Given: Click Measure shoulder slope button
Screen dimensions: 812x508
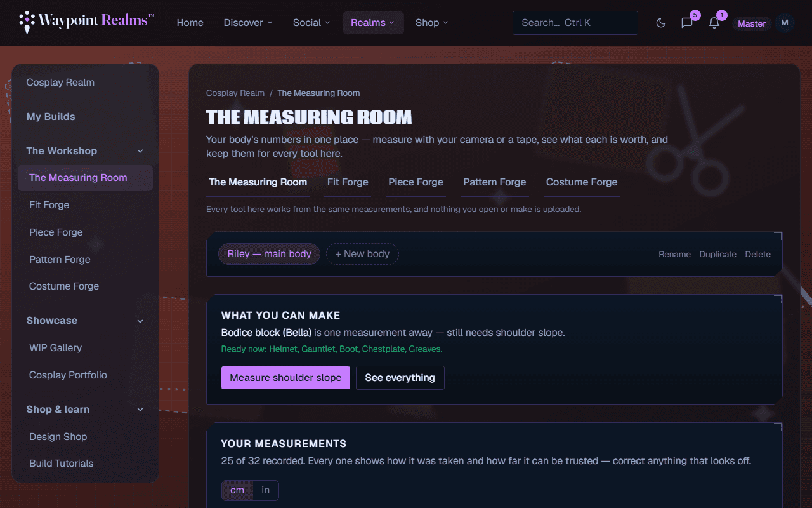Looking at the screenshot, I should click(x=285, y=378).
